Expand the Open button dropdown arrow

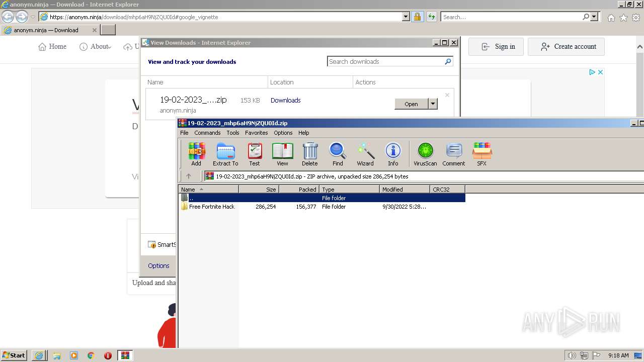(x=433, y=104)
